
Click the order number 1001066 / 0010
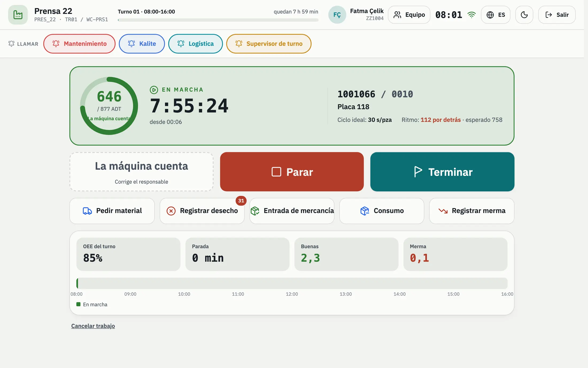tap(375, 94)
